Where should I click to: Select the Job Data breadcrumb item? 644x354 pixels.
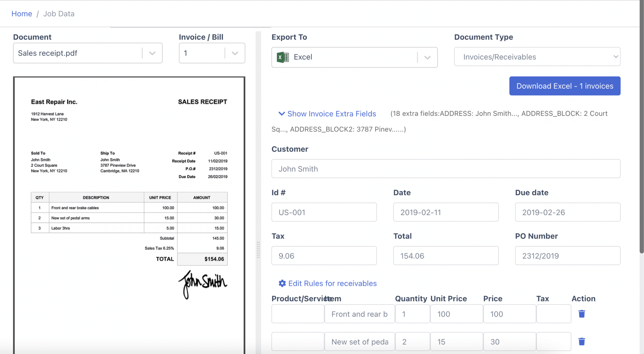pos(58,14)
